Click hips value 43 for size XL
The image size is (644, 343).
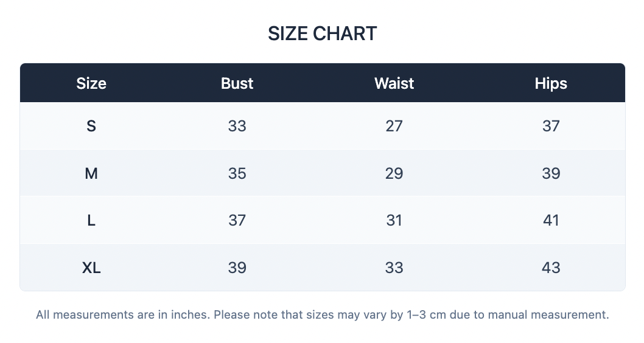point(551,268)
